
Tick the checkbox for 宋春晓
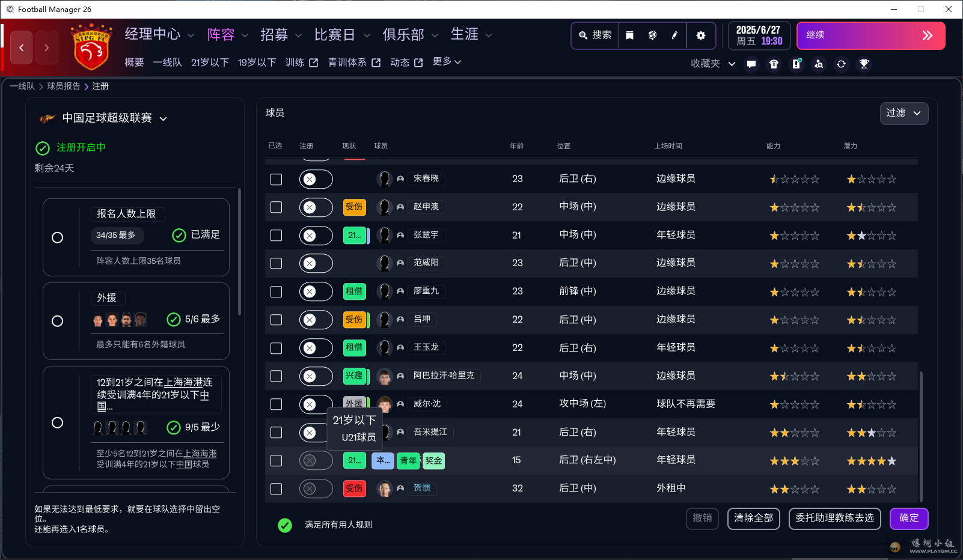point(276,179)
